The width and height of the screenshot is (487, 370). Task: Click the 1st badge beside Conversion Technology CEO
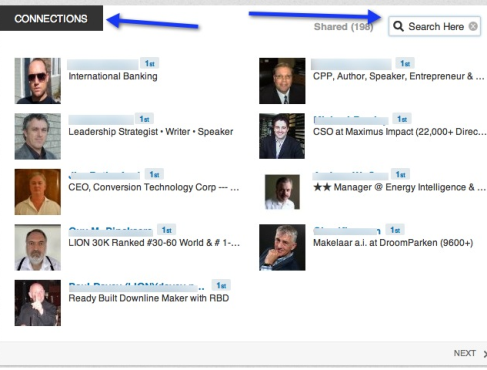154,174
